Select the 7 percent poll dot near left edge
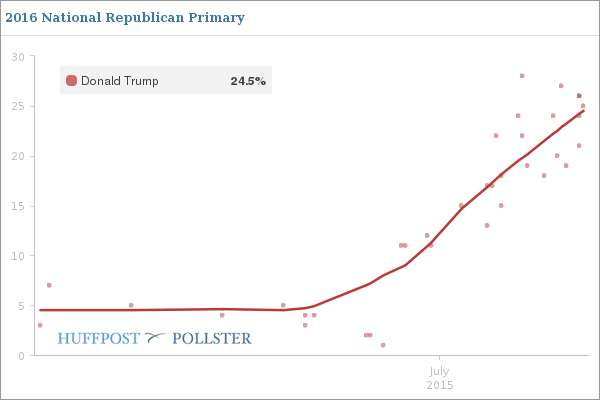600x400 pixels. coord(49,285)
